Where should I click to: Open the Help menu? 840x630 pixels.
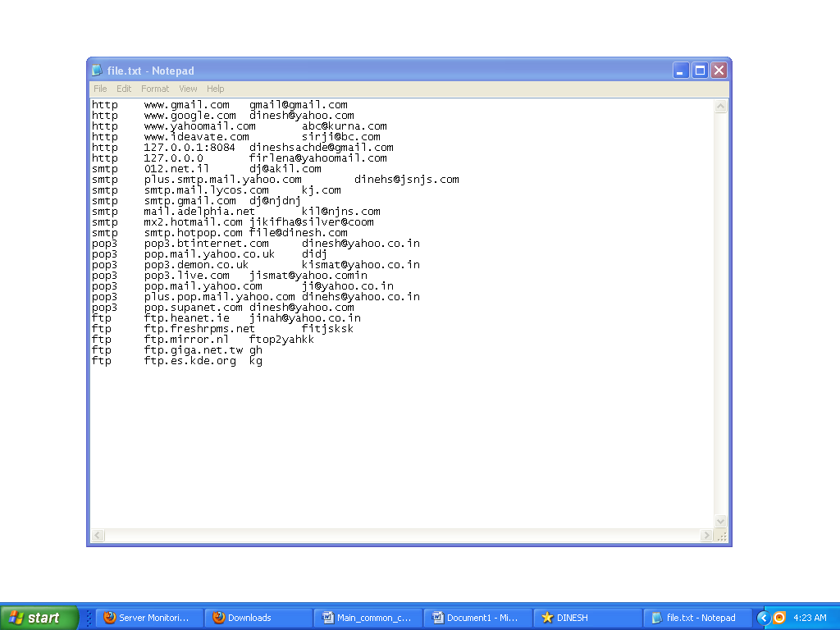click(x=216, y=89)
